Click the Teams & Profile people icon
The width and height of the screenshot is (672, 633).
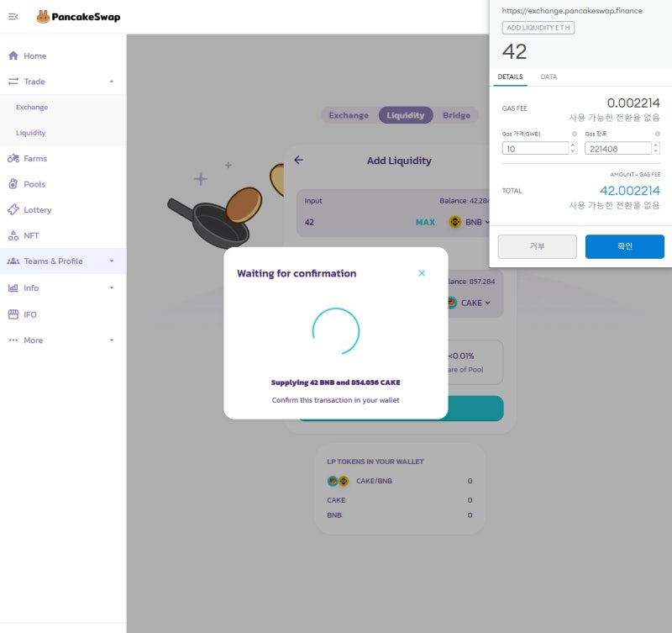(x=13, y=261)
